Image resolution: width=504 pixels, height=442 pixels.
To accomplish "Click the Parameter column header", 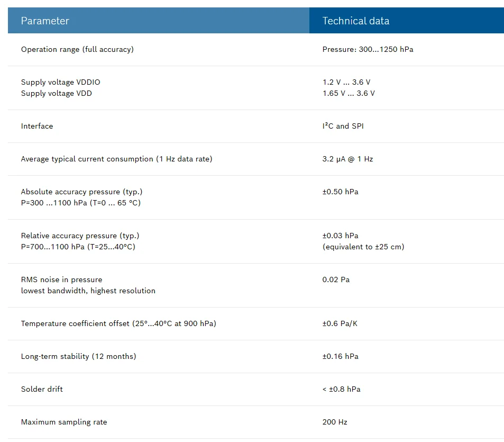I will pyautogui.click(x=45, y=21).
